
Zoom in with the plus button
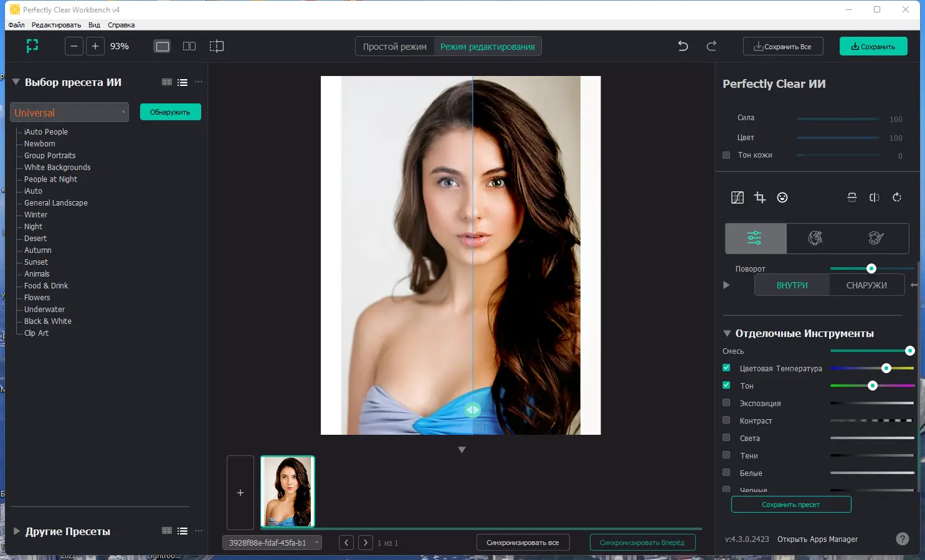click(95, 46)
